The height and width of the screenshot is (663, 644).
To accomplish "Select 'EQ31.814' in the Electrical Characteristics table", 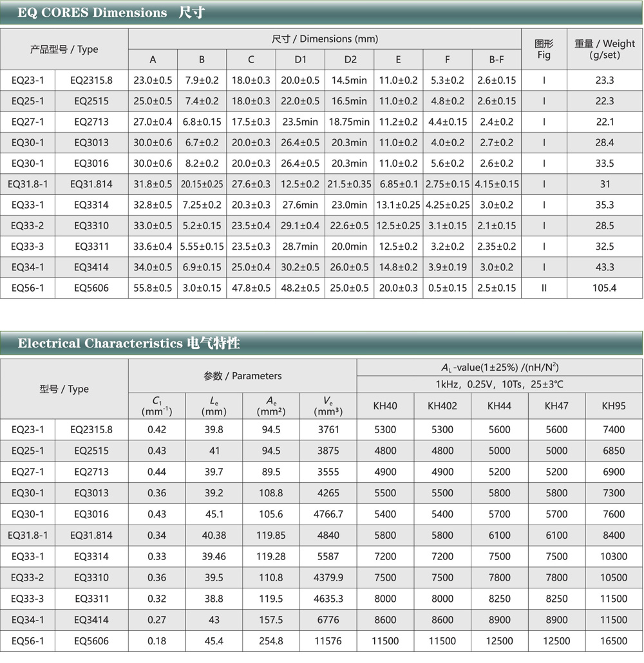I will coord(91,536).
